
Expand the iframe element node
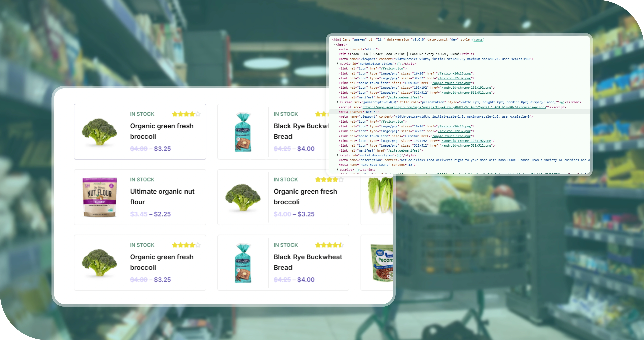click(337, 102)
